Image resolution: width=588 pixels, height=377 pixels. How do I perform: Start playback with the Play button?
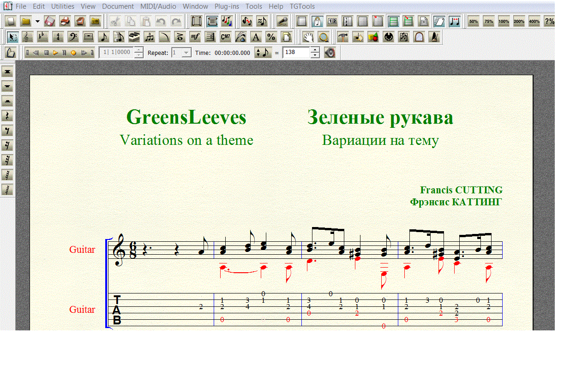55,53
